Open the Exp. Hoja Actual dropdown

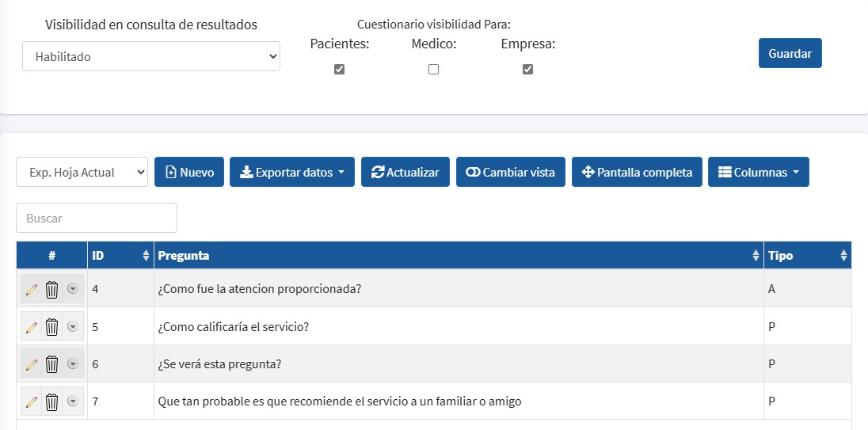pyautogui.click(x=82, y=172)
